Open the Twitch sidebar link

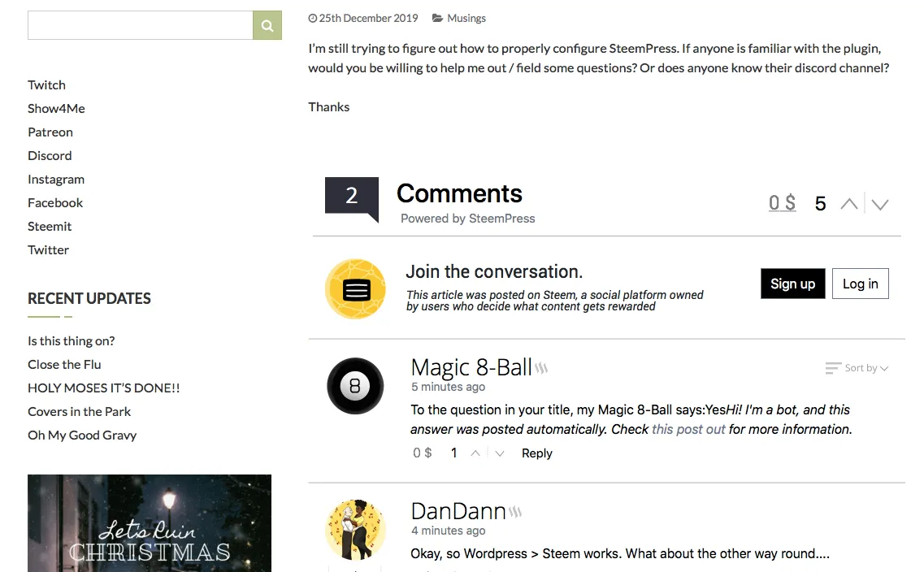[46, 84]
